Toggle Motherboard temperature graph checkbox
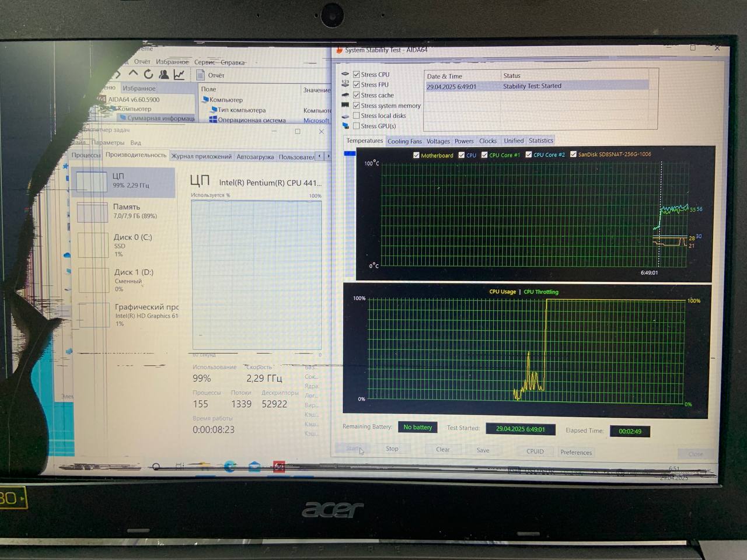 tap(416, 155)
